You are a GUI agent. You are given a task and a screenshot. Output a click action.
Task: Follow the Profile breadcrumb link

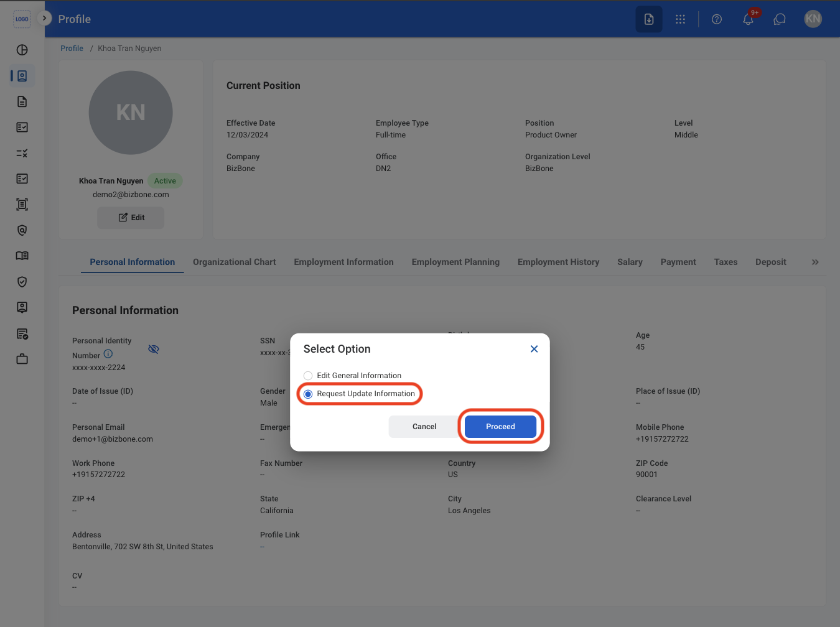click(x=72, y=49)
